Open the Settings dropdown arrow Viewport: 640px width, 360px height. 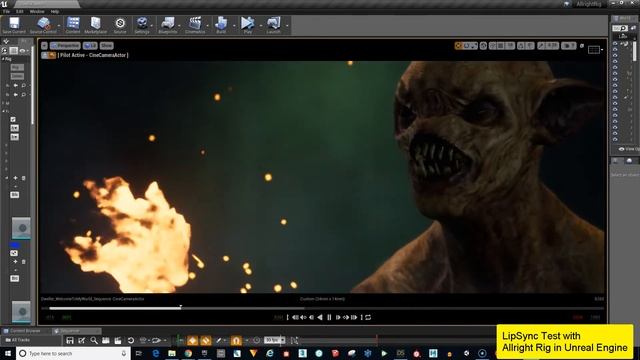(151, 26)
